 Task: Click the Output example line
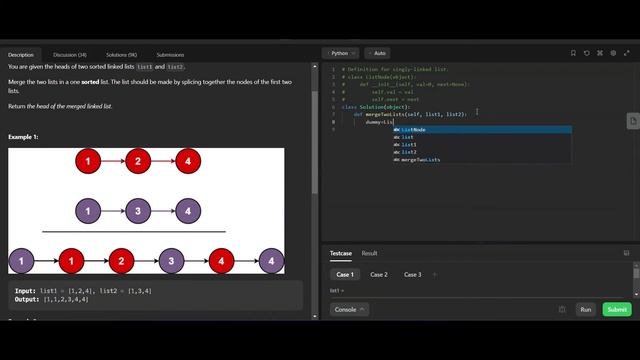pyautogui.click(x=51, y=299)
